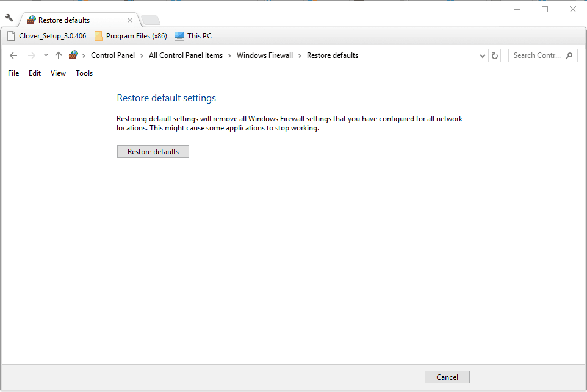587x392 pixels.
Task: Go back with the Back arrow
Action: (x=13, y=55)
